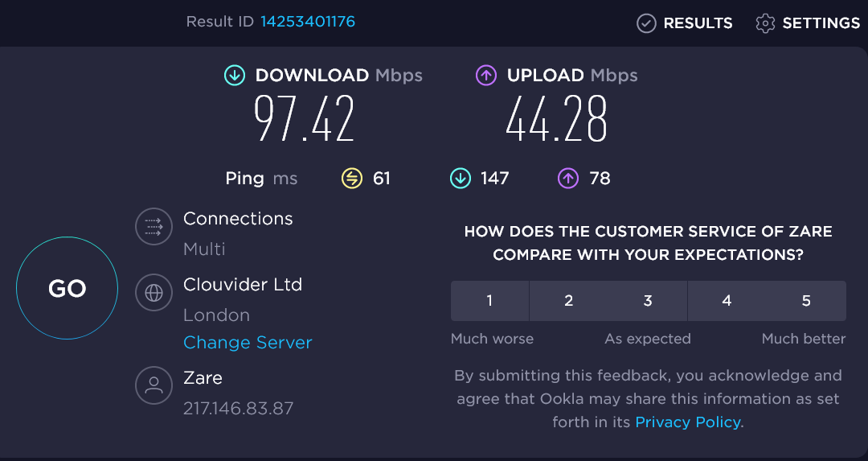Click the Change Server link
Screen dimensions: 868x461
[248, 343]
